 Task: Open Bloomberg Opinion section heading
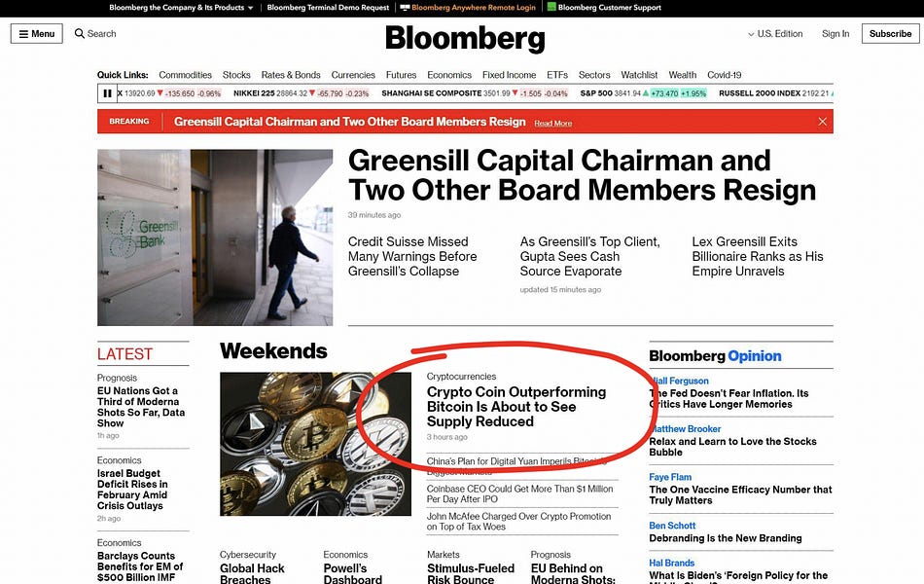715,356
